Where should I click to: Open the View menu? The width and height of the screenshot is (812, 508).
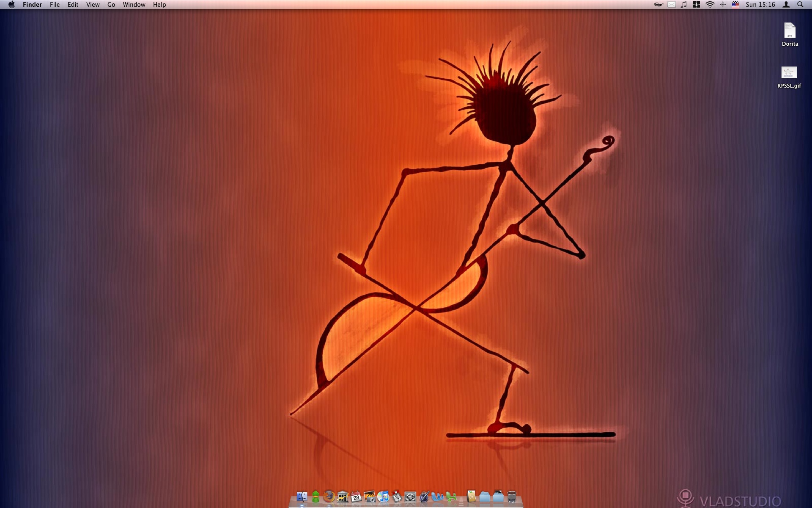pos(93,5)
